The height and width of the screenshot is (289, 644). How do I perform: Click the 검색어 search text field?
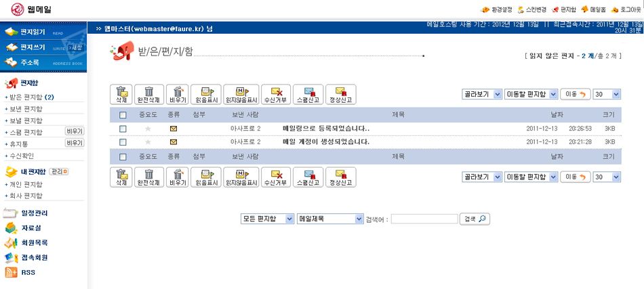(x=424, y=219)
